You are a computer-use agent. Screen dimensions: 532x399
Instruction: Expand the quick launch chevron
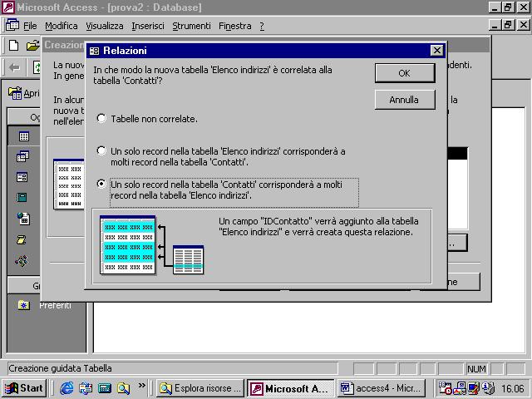(x=142, y=385)
